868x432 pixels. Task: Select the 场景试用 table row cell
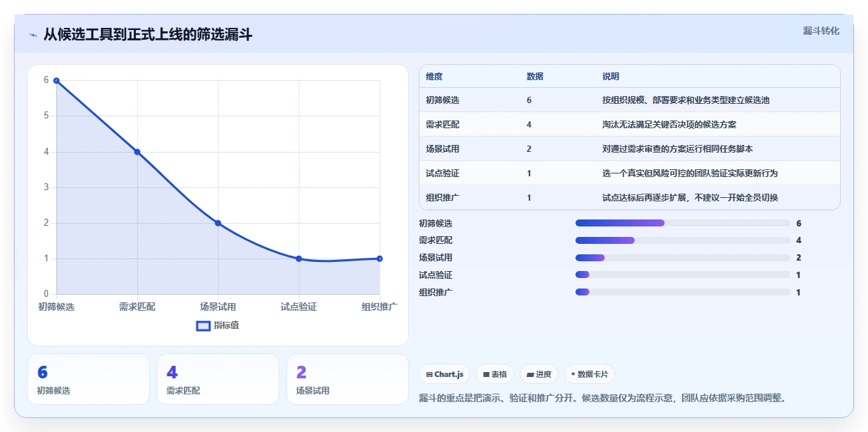point(442,149)
